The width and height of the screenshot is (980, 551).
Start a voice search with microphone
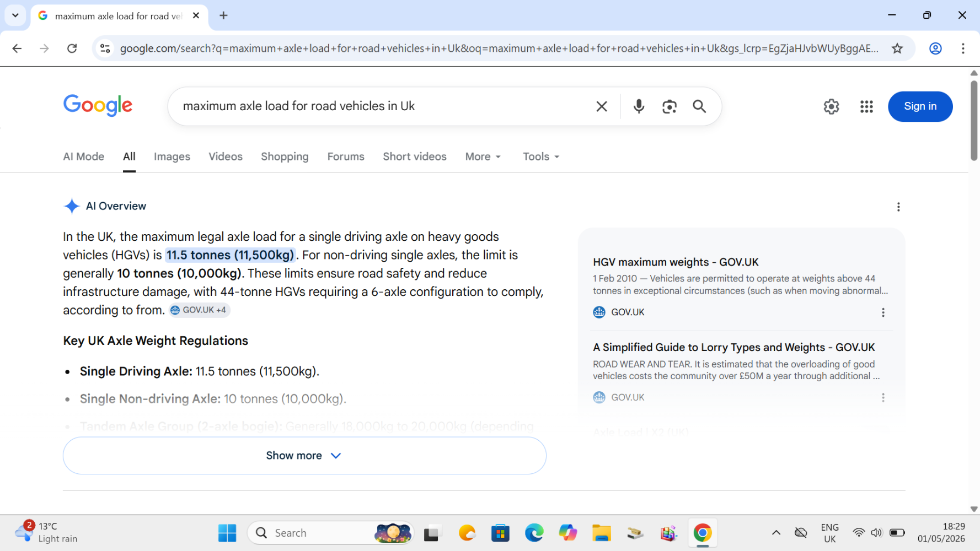(639, 106)
